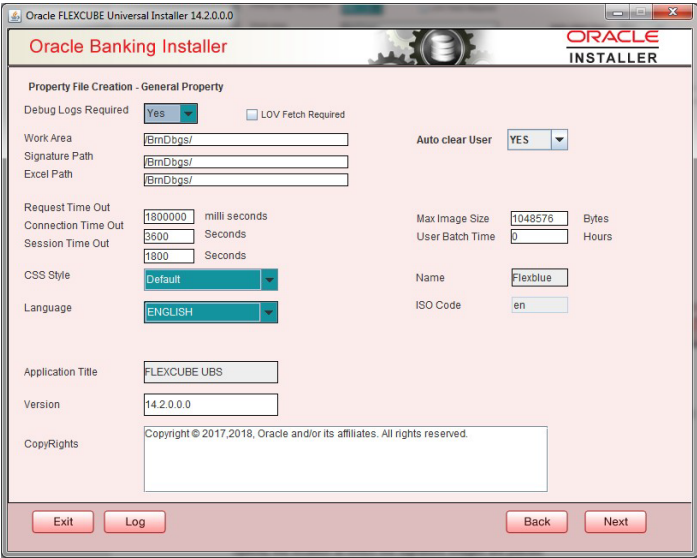This screenshot has height=558, width=697.
Task: Focus the Connection Time Out field 3600
Action: tap(169, 237)
